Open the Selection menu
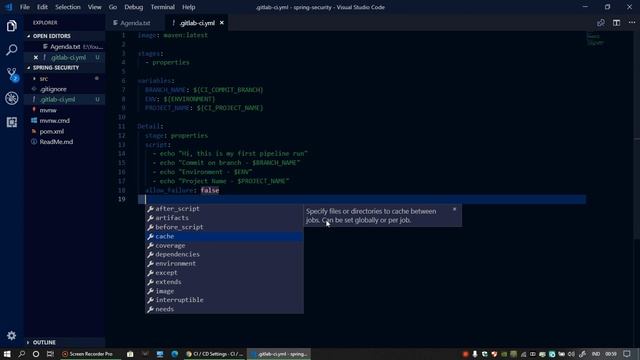The width and height of the screenshot is (640, 360). click(68, 7)
